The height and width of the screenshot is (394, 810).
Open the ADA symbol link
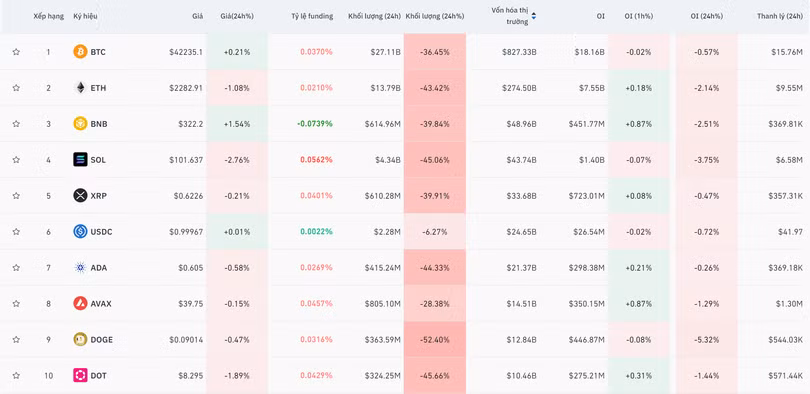[x=99, y=267]
